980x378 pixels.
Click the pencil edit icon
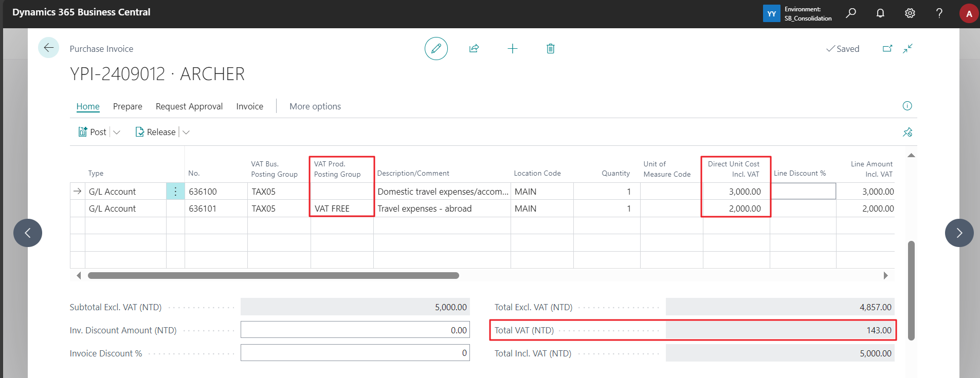[x=436, y=48]
